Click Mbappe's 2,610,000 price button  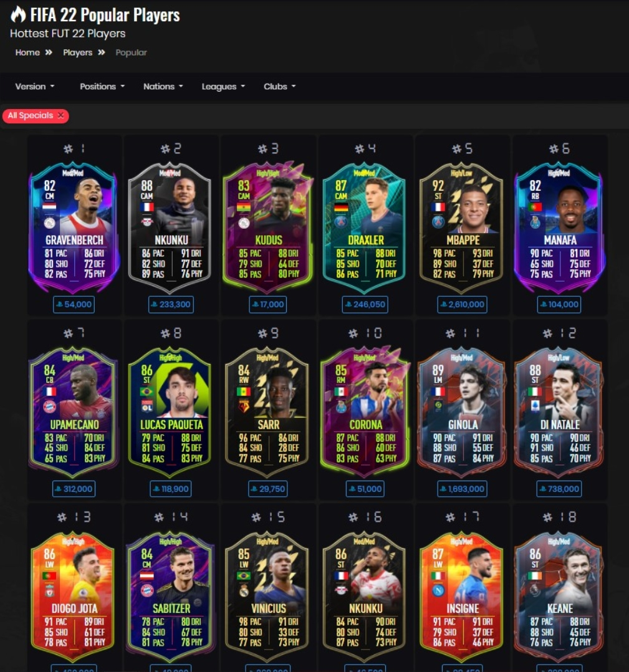click(462, 304)
